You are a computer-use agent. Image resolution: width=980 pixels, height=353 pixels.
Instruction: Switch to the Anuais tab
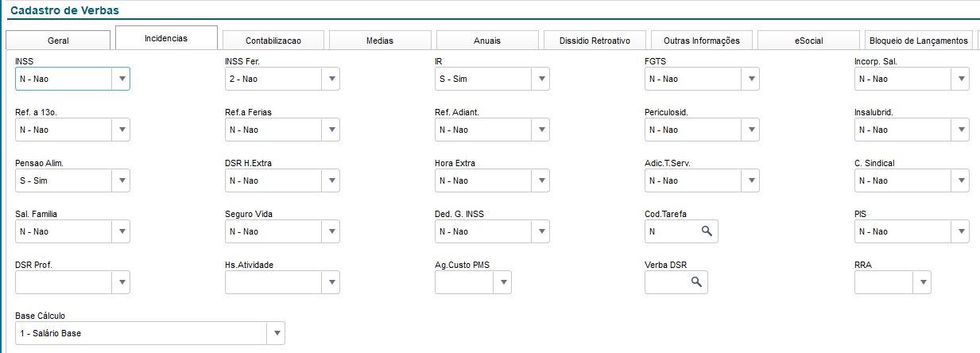pyautogui.click(x=487, y=41)
